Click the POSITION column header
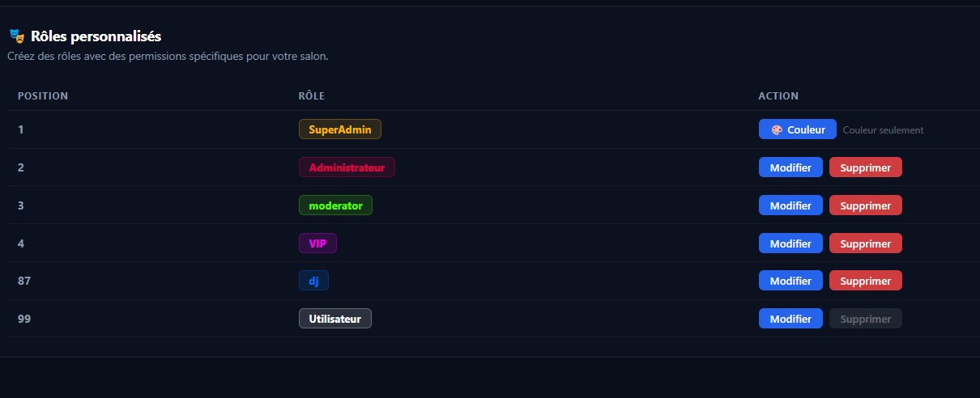 (x=43, y=96)
